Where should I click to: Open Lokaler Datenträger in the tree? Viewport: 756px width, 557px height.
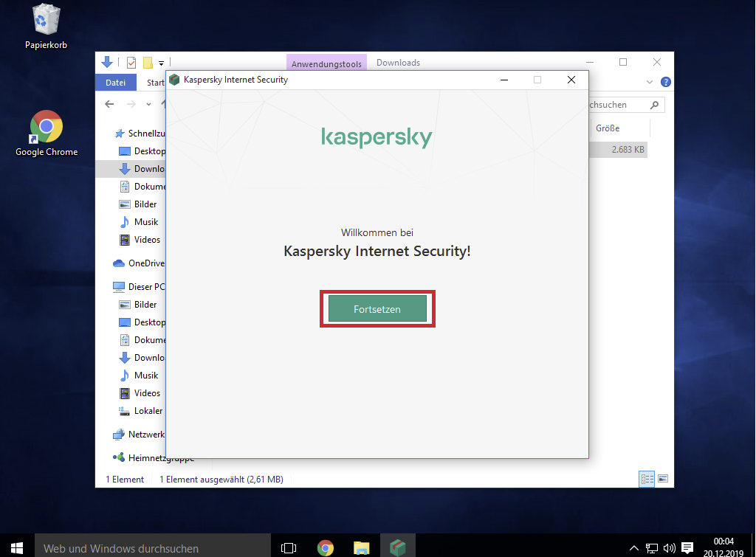click(x=141, y=411)
